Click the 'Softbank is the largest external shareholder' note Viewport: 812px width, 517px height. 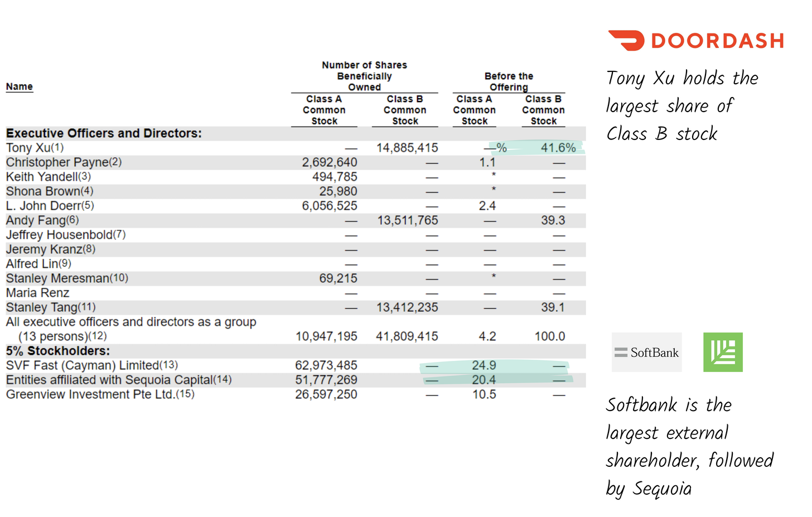pyautogui.click(x=690, y=447)
